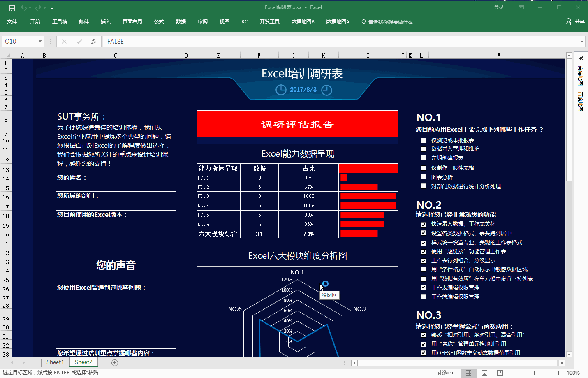Check the 仅浏览或审批报表 checkbox under NO.1
Viewport: 588px width, 378px height.
click(x=424, y=140)
